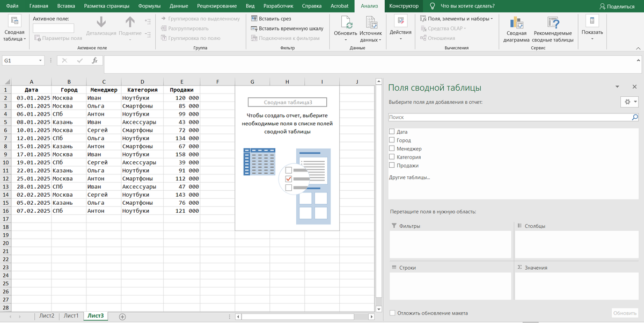Add a new sheet with plus icon
The height and width of the screenshot is (323, 644).
pos(122,317)
